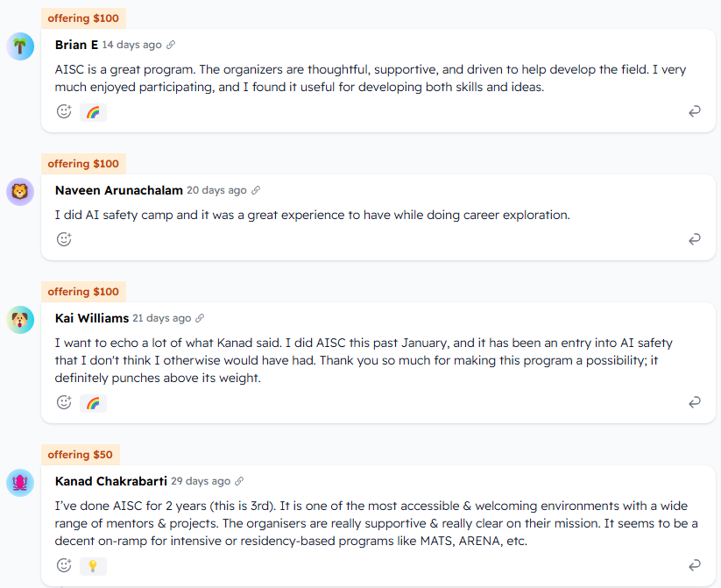
Task: Toggle lightbulb reaction on Kanad Chakrabarti's comment
Action: click(x=93, y=566)
